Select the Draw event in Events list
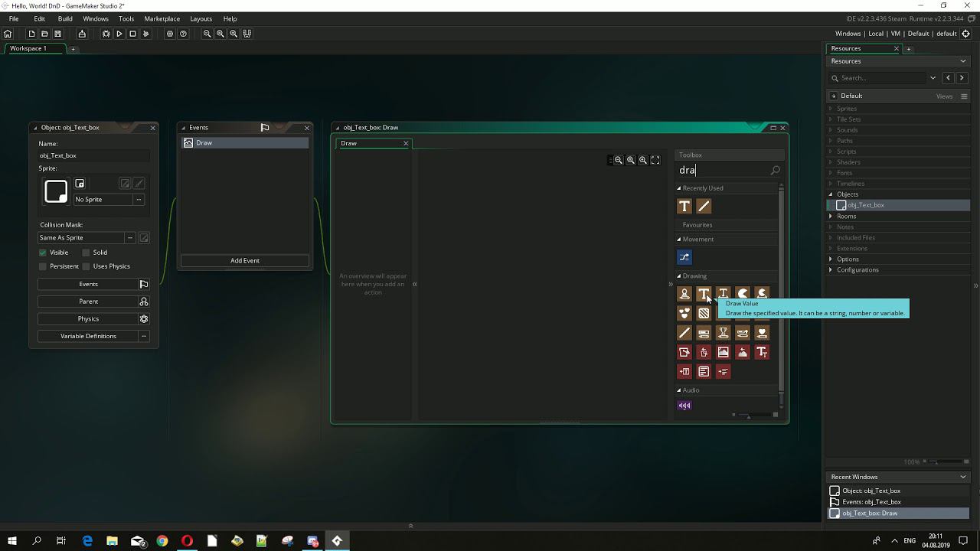This screenshot has width=980, height=551. (x=245, y=143)
